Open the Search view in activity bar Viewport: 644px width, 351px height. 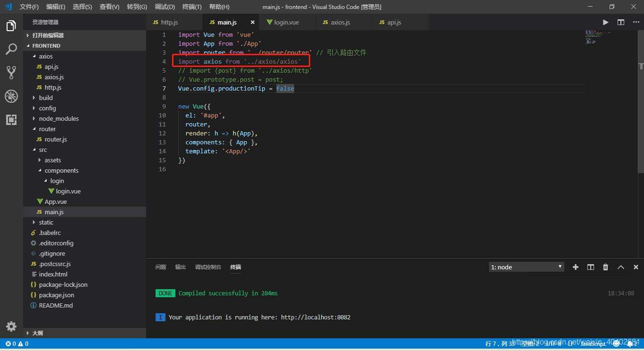(11, 49)
